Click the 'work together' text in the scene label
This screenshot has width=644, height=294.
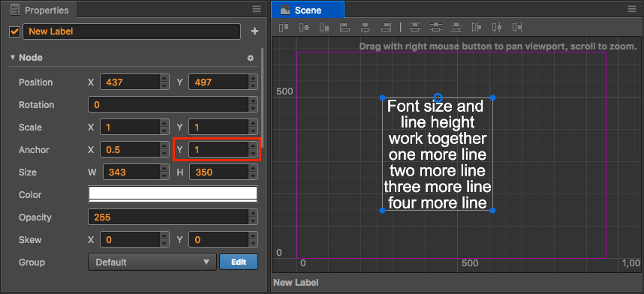pos(438,139)
